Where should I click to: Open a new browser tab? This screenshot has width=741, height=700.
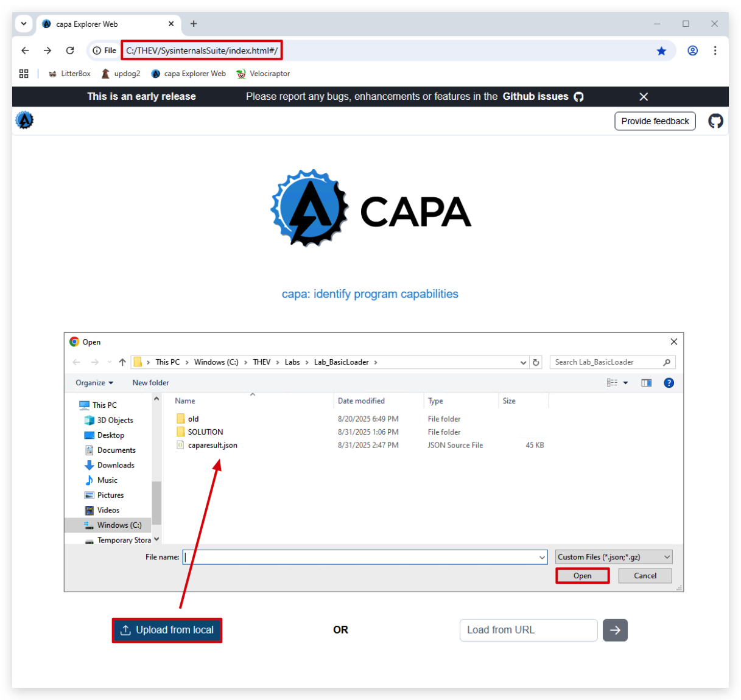click(x=194, y=24)
